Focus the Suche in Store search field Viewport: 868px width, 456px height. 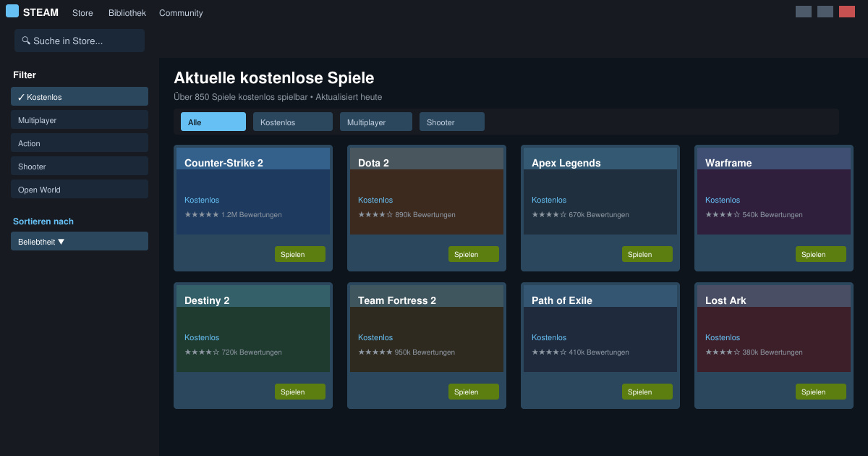click(80, 41)
